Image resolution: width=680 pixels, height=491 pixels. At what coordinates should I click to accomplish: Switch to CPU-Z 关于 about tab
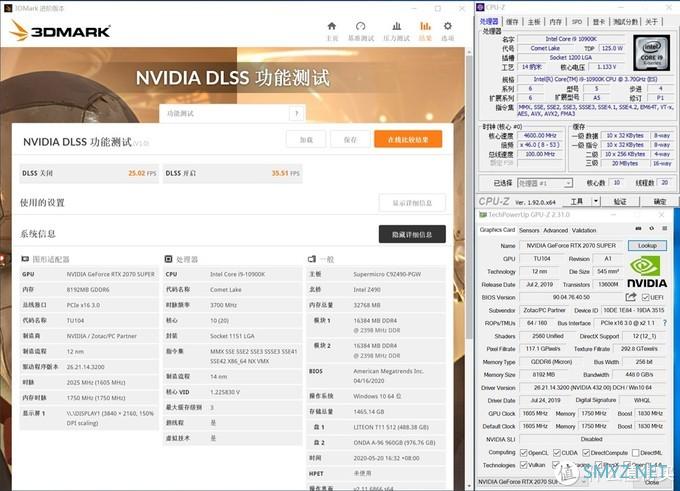[x=651, y=22]
